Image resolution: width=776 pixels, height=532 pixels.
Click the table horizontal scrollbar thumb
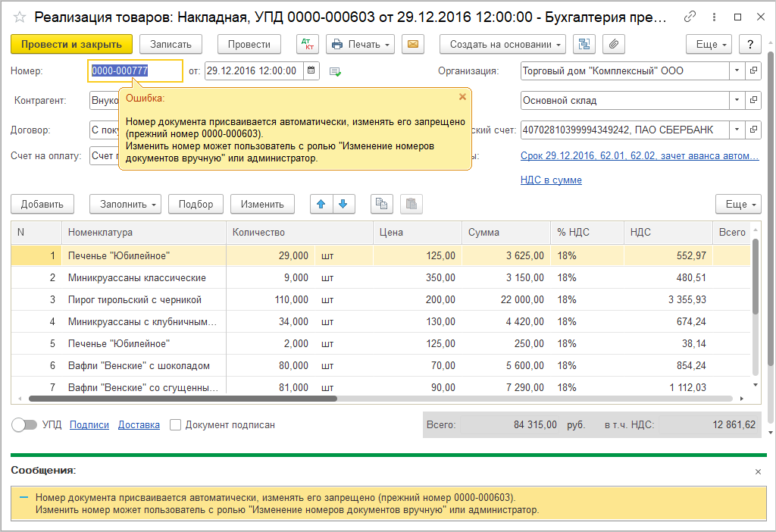(x=183, y=399)
